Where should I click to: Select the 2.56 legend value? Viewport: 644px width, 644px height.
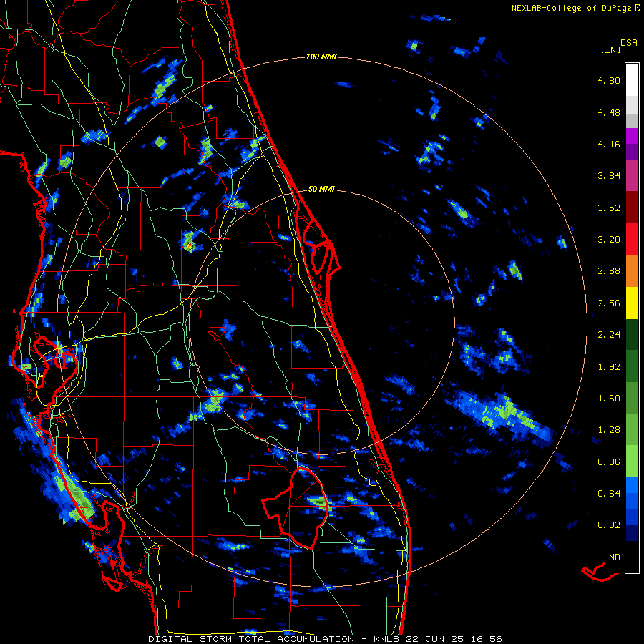(609, 303)
